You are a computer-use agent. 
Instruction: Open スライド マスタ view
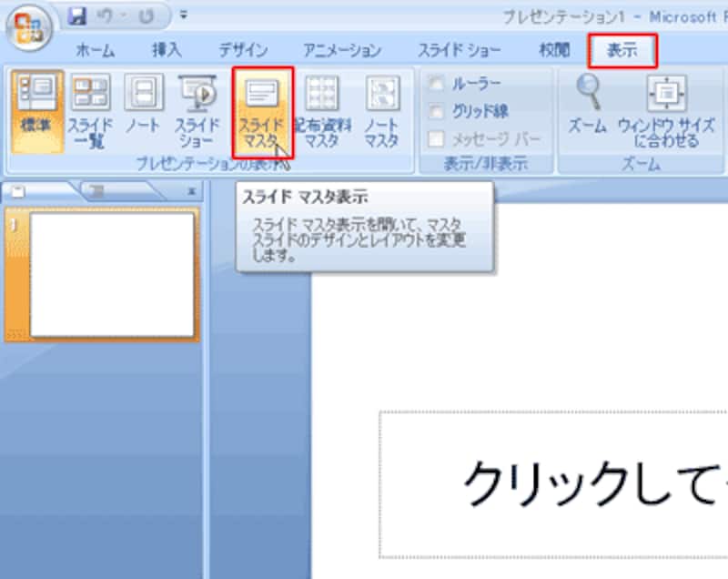(x=263, y=112)
